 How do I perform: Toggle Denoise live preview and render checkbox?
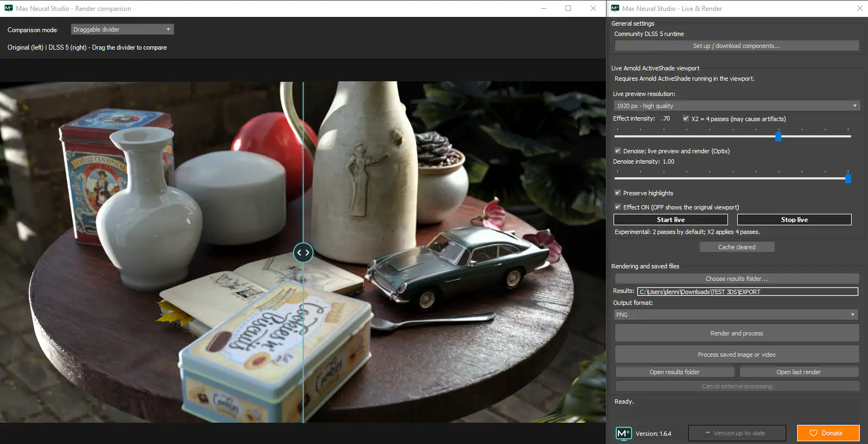tap(617, 151)
